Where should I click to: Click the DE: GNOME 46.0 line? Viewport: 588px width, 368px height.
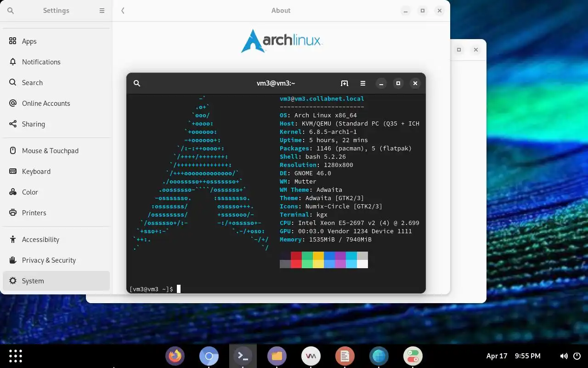pos(305,173)
